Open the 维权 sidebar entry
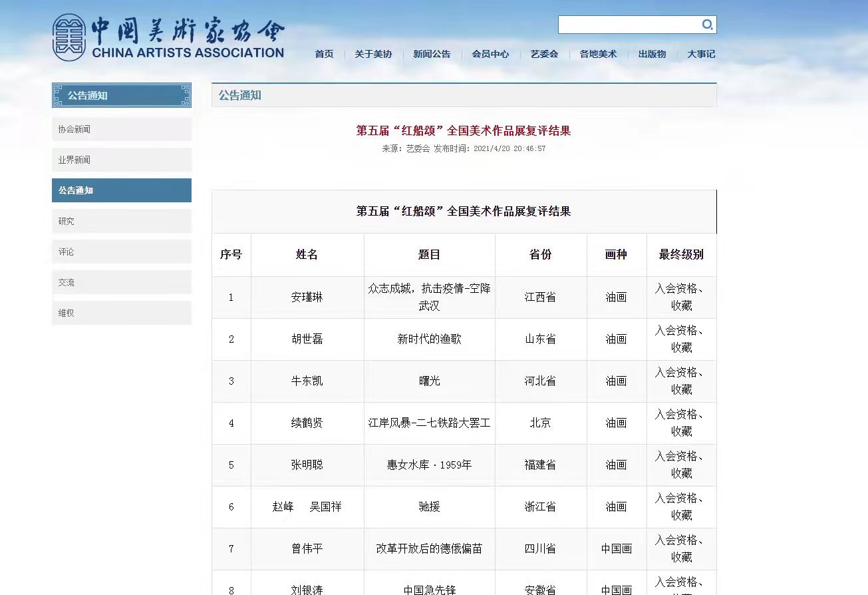The image size is (868, 595). pos(122,313)
